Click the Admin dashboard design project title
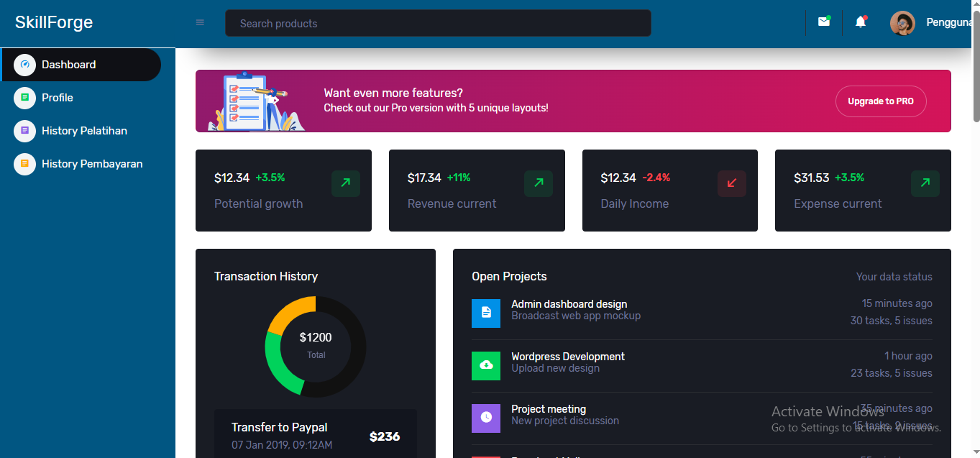 point(569,304)
